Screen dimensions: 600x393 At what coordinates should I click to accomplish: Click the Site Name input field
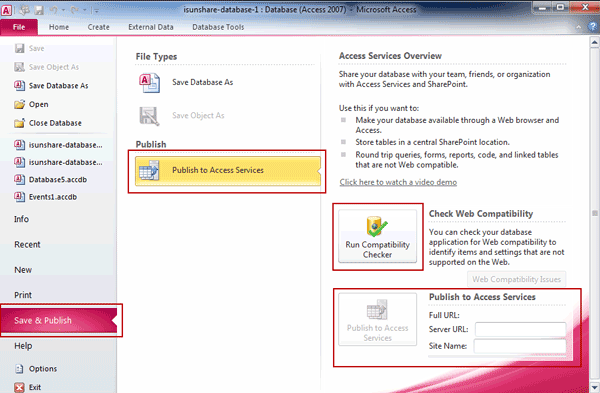520,346
